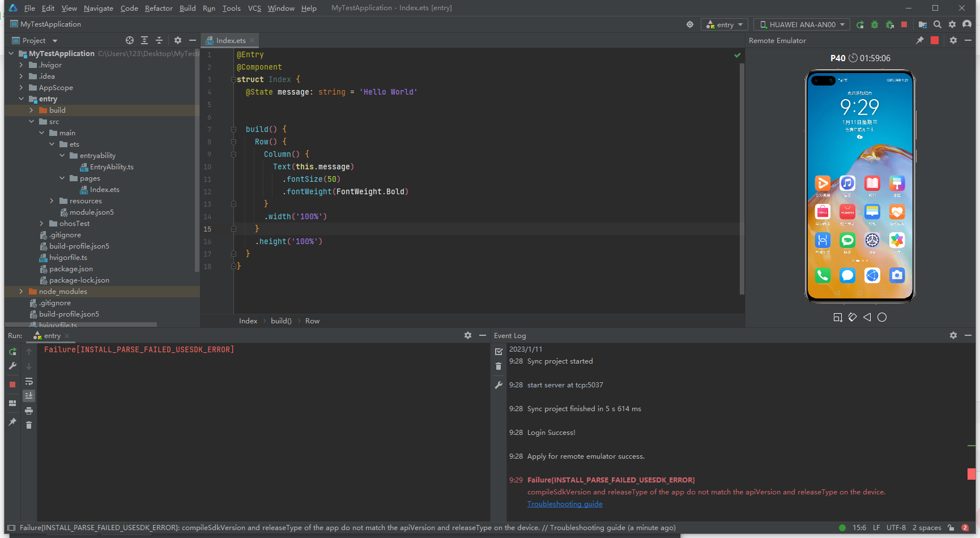Viewport: 980px width, 538px height.
Task: Open Troubleshooting guide link in Event Log
Action: coord(565,504)
